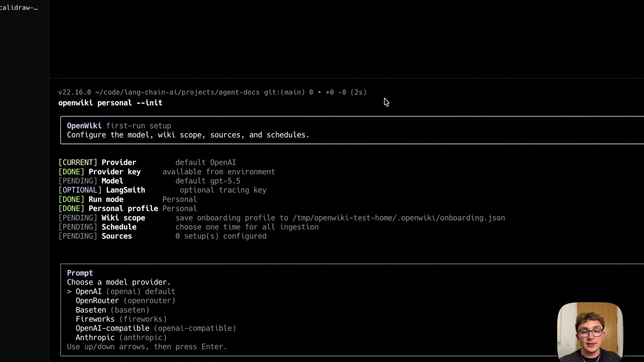Click the optional LangSmith step
The width and height of the screenshot is (644, 362).
coord(163,190)
